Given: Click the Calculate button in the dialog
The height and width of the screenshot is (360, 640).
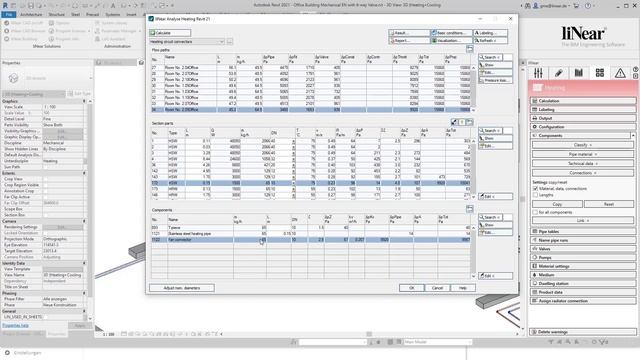Looking at the screenshot, I should click(170, 33).
